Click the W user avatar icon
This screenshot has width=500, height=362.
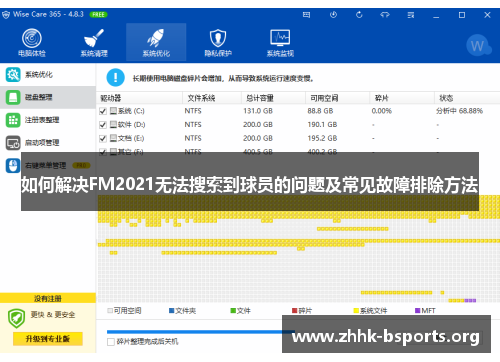(x=478, y=46)
